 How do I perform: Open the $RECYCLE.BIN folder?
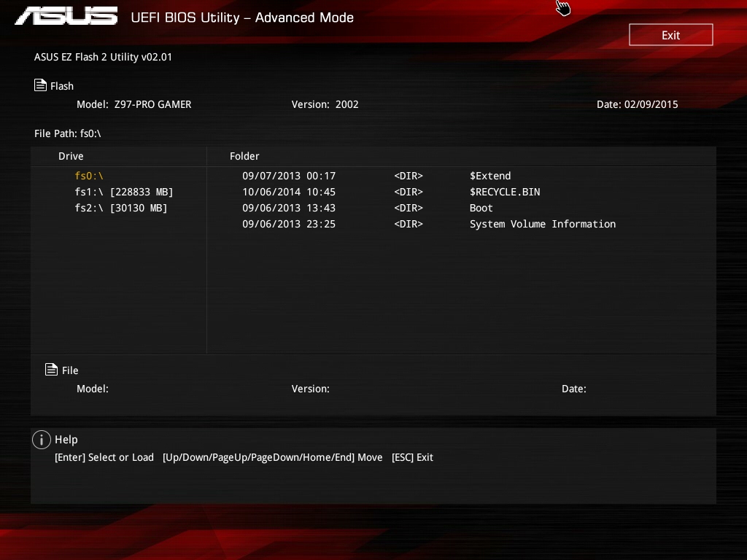[x=505, y=192]
